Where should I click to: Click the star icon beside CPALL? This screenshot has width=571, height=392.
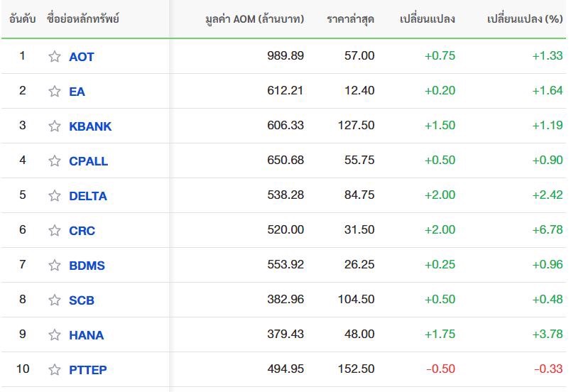click(55, 161)
